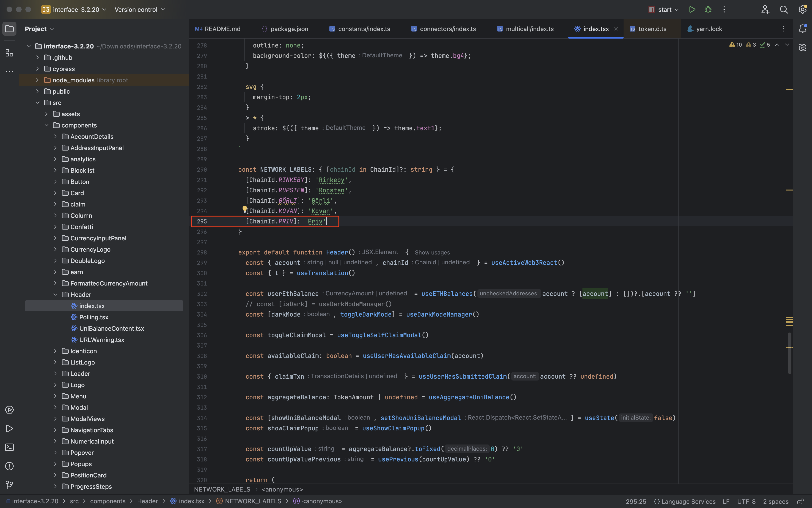
Task: Expand the cypress folder
Action: coord(37,69)
